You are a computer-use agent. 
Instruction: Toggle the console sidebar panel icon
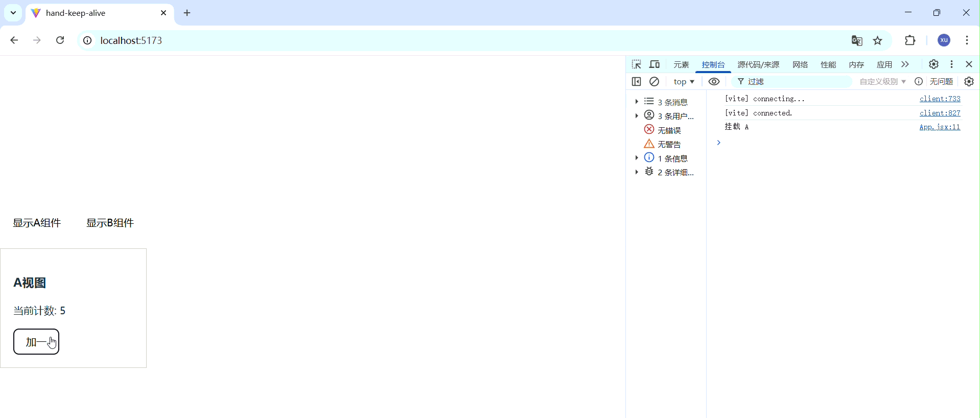point(636,82)
